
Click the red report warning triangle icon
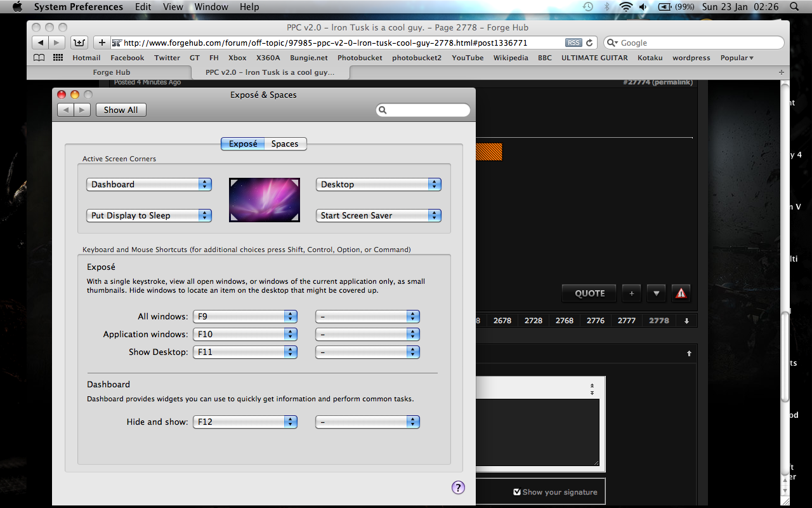pyautogui.click(x=681, y=293)
